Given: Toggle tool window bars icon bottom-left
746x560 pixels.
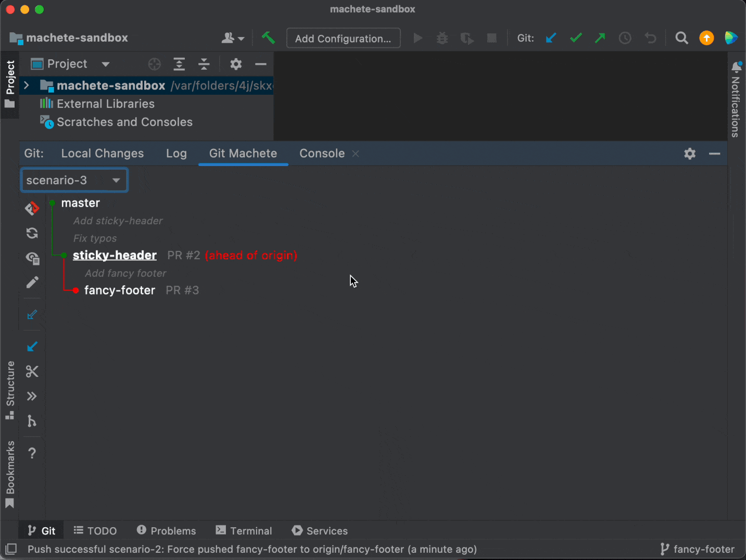Looking at the screenshot, I should click(x=10, y=549).
